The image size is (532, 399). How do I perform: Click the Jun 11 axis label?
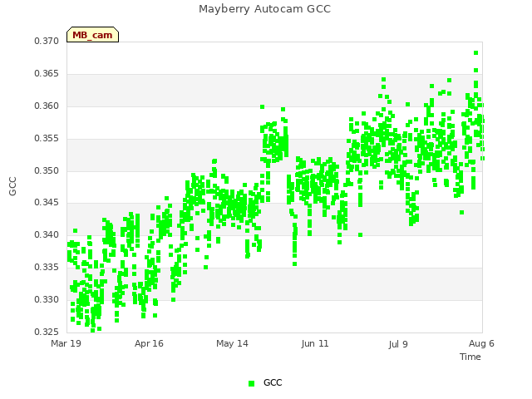click(x=315, y=343)
